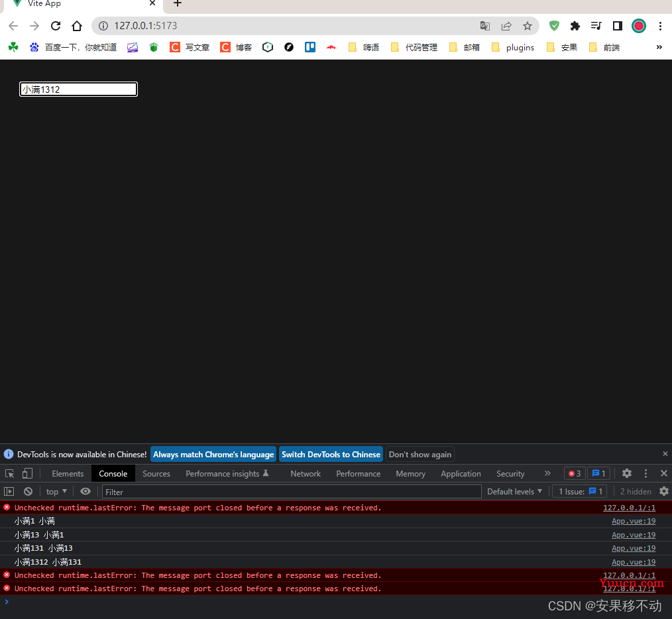Open the 前端 bookmarks folder
Screen dimensions: 672x619
(x=604, y=47)
